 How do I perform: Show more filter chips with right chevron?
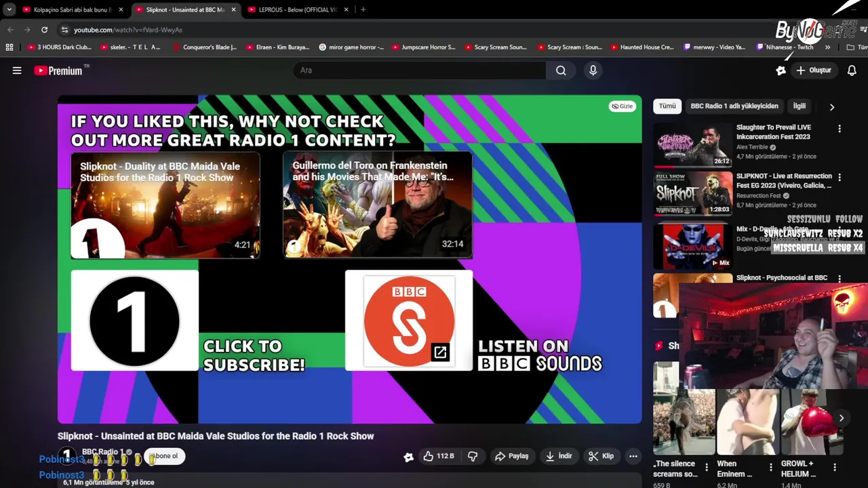point(832,106)
